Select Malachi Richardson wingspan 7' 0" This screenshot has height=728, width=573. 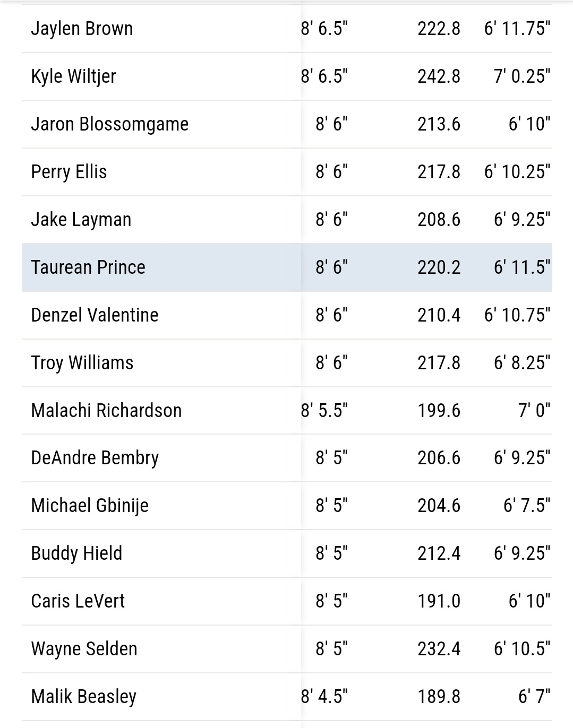534,411
